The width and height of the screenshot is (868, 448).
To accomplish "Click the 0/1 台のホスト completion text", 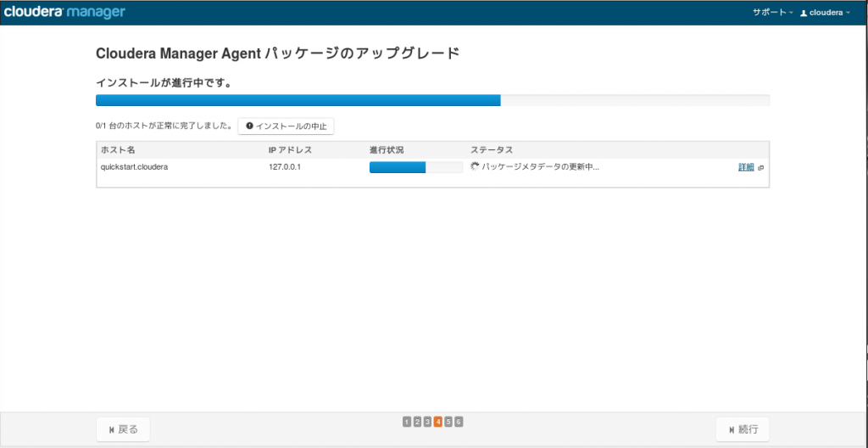I will (164, 126).
